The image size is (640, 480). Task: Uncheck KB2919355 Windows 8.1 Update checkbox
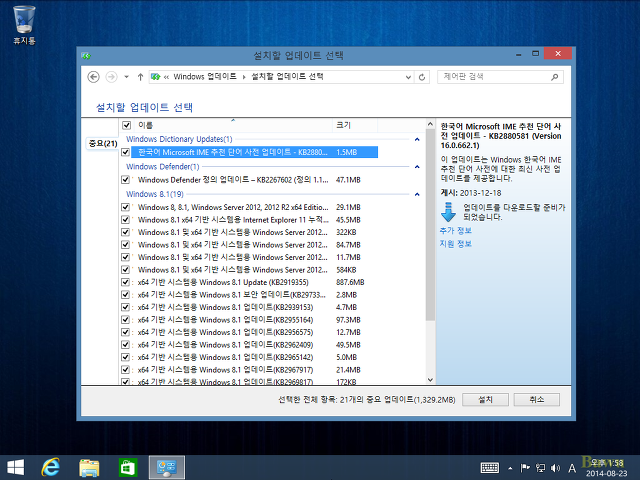tap(125, 282)
